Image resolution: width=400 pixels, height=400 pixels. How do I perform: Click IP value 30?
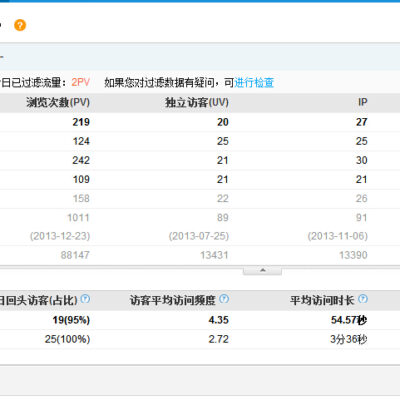tap(362, 160)
